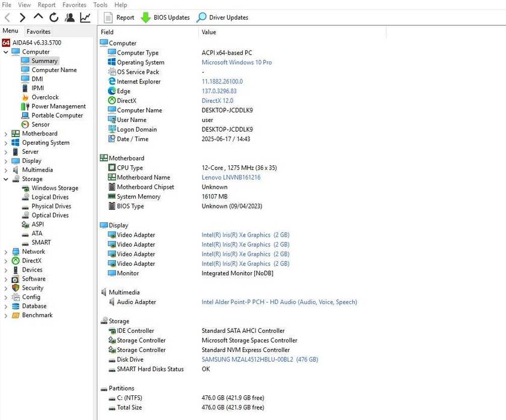Click the ATA drive icon
Viewport: 506px width, 420px height.
click(x=25, y=234)
